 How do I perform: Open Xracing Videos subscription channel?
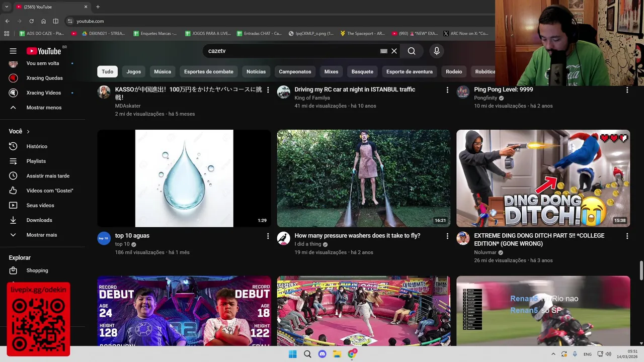click(43, 93)
